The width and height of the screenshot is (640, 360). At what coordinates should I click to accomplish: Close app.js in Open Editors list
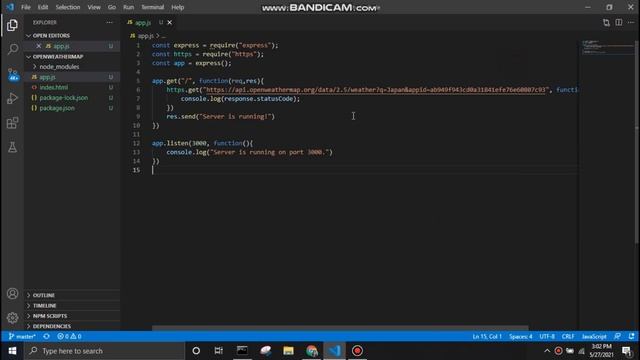pos(39,46)
